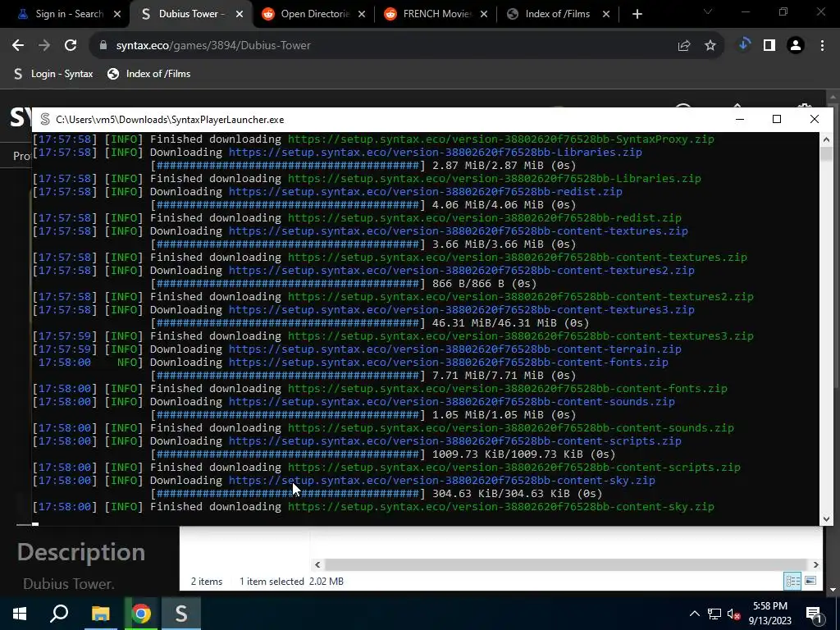Click the Description heading on the page
The image size is (840, 630).
click(x=81, y=552)
